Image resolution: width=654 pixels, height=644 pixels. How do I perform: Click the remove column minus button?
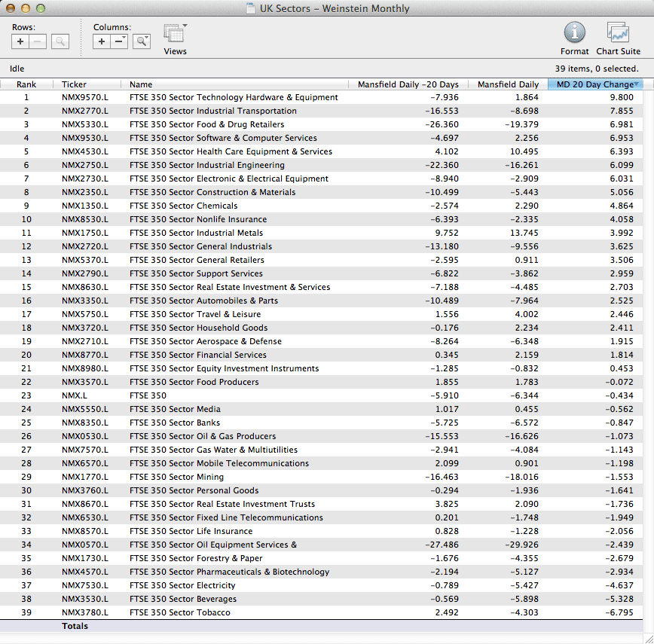(119, 41)
